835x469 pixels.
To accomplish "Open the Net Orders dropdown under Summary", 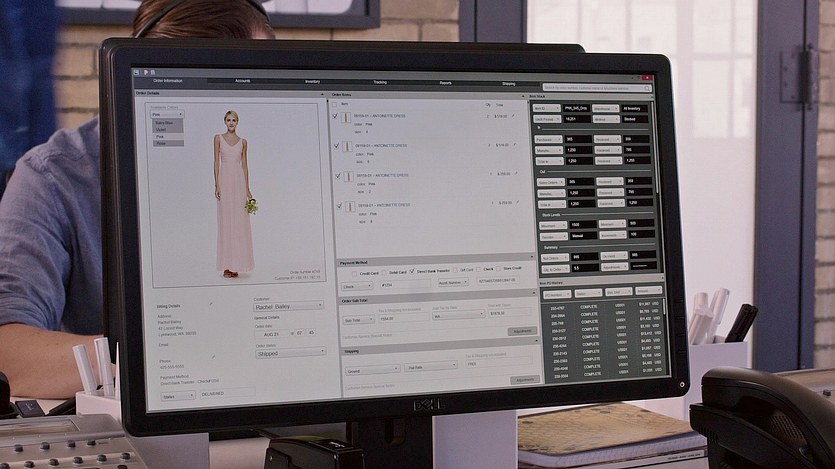I will pos(554,258).
